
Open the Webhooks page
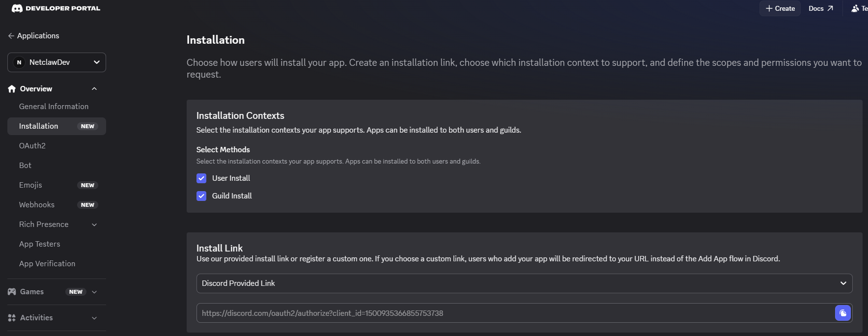click(37, 205)
